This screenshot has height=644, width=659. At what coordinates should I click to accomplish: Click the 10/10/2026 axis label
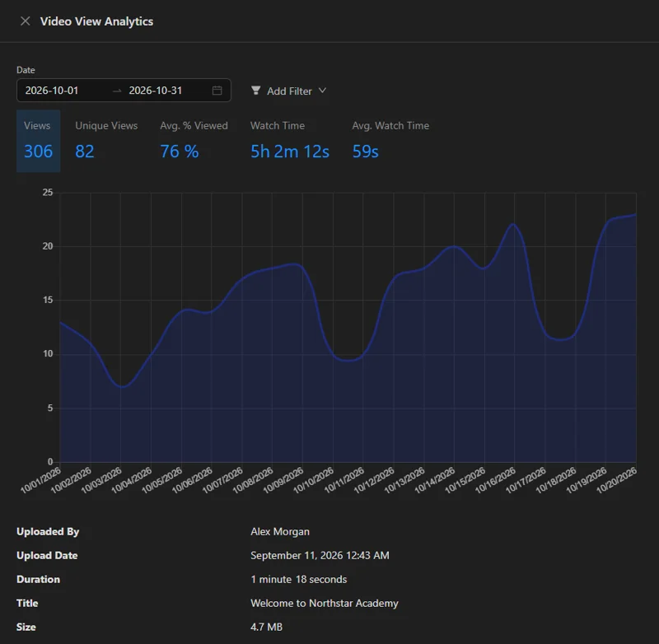[x=314, y=480]
